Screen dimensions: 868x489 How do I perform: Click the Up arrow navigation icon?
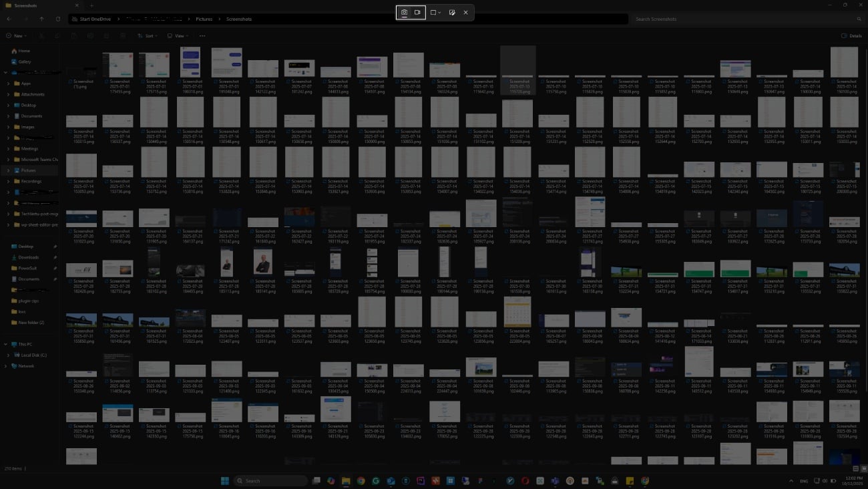[x=41, y=19]
